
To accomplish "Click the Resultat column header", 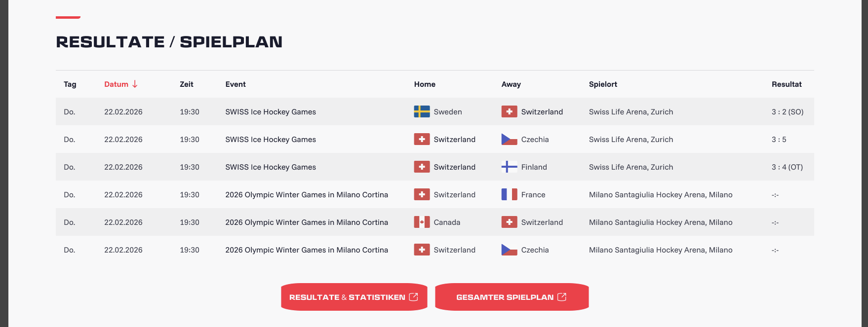I will [787, 84].
